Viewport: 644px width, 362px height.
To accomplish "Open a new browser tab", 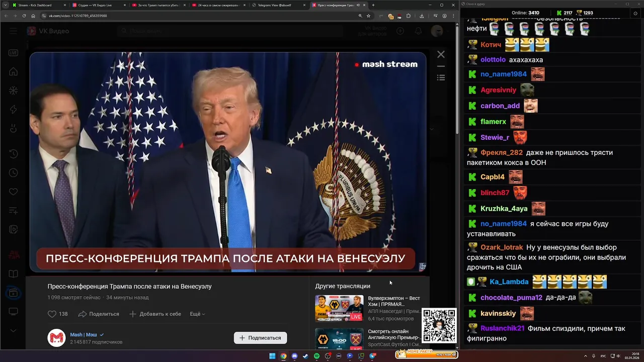I will point(373,5).
